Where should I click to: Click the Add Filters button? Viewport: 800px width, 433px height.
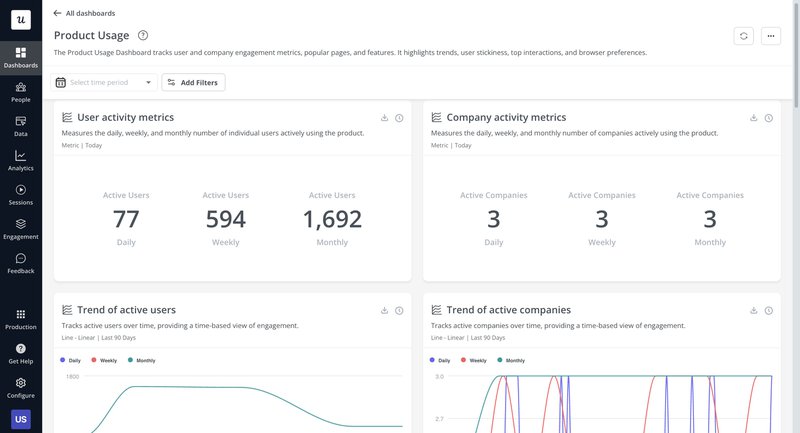[193, 82]
